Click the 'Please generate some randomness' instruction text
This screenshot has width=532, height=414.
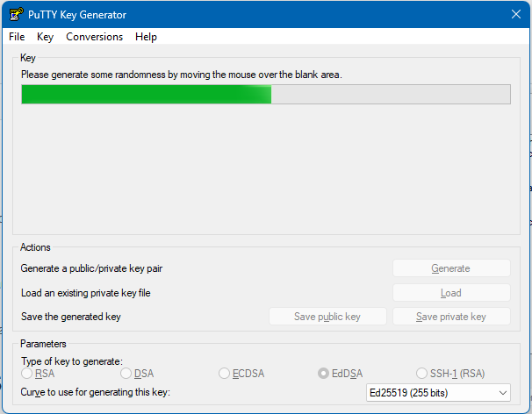[x=182, y=75]
